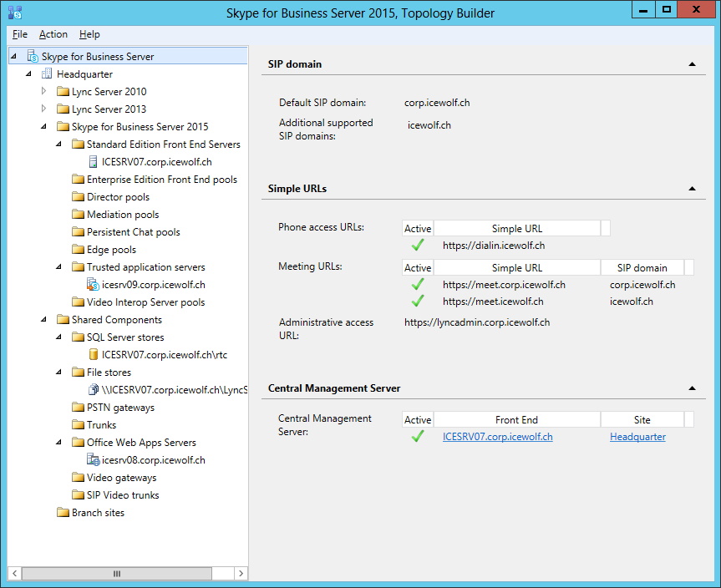
Task: Collapse the Simple URLs section
Action: click(x=692, y=189)
